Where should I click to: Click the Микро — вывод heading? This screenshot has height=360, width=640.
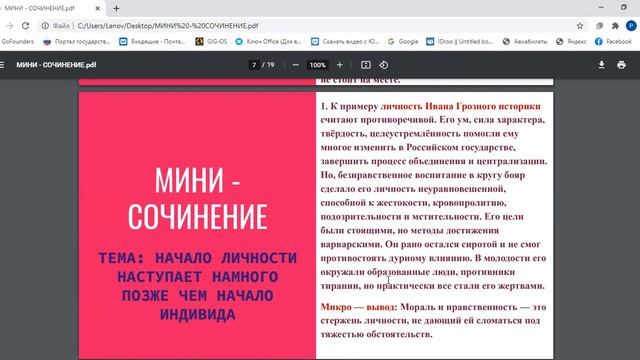[358, 307]
